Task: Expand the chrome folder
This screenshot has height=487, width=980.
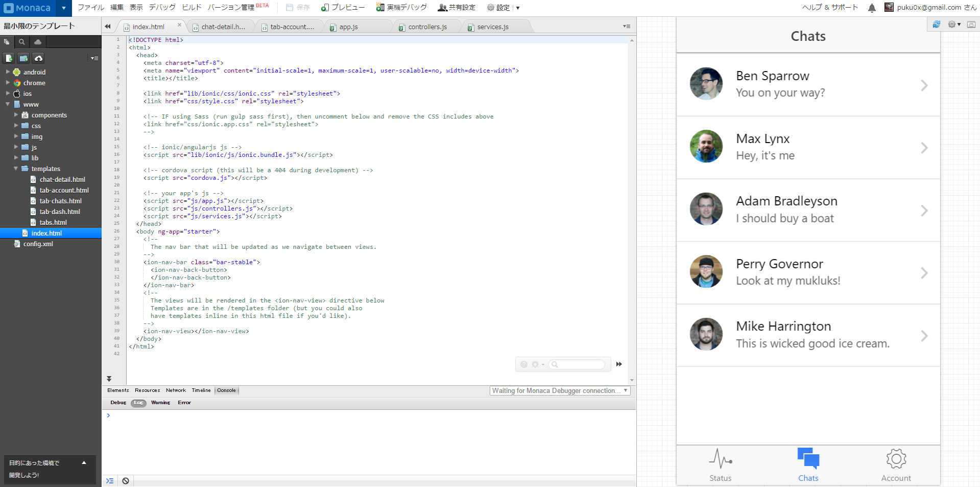Action: click(8, 83)
